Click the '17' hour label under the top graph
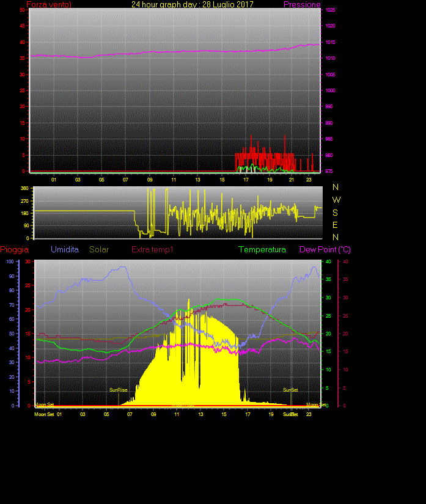Viewport: 426px width, 504px height. click(246, 180)
